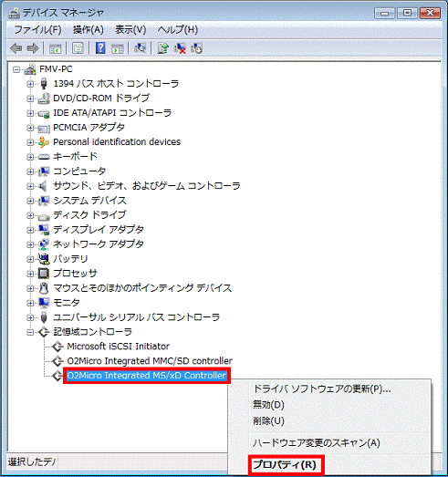
Task: Open the ヘルプ(H) menu
Action: point(178,30)
